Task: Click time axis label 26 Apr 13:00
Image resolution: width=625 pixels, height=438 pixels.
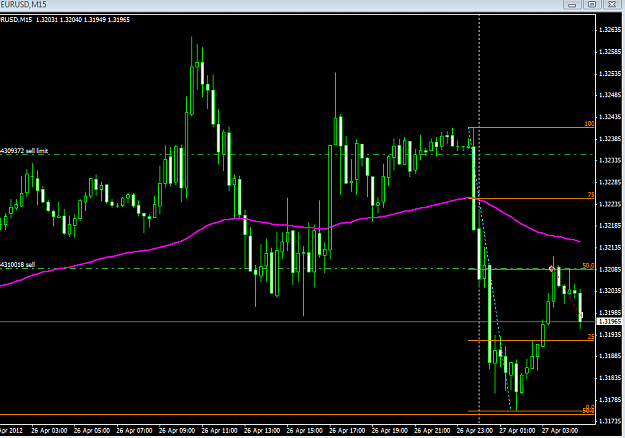Action: click(262, 431)
